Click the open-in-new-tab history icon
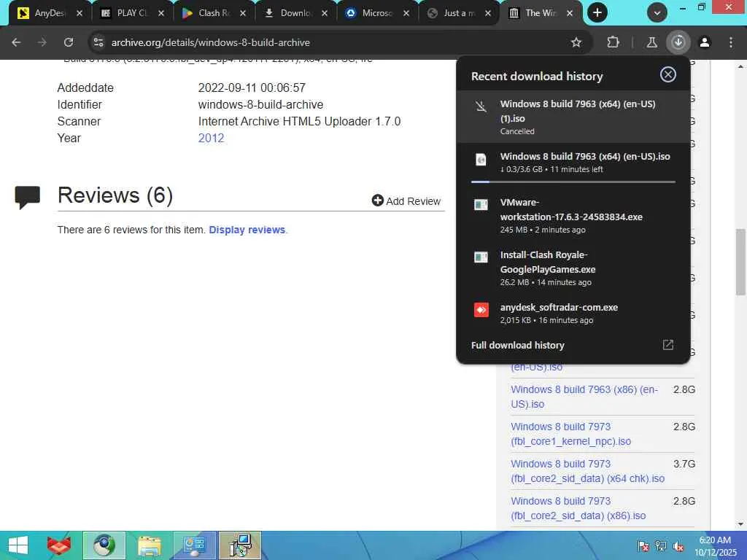 tap(668, 345)
